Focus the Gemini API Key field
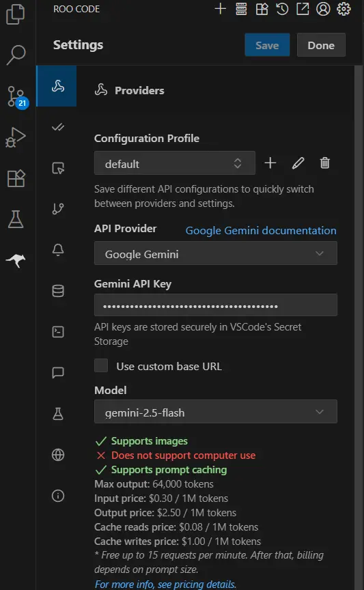The height and width of the screenshot is (590, 364). [216, 305]
